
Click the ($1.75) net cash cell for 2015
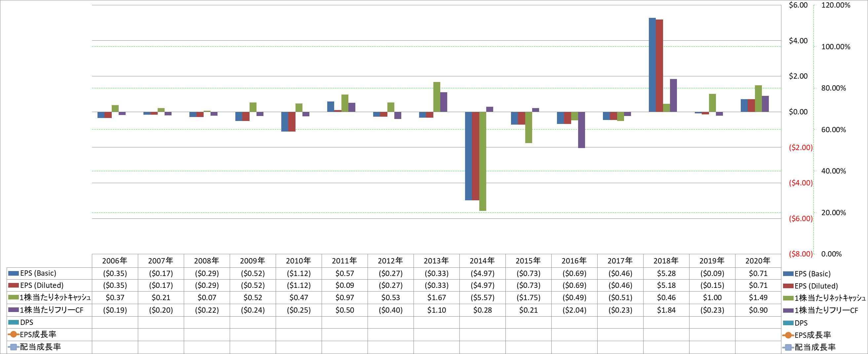(528, 298)
